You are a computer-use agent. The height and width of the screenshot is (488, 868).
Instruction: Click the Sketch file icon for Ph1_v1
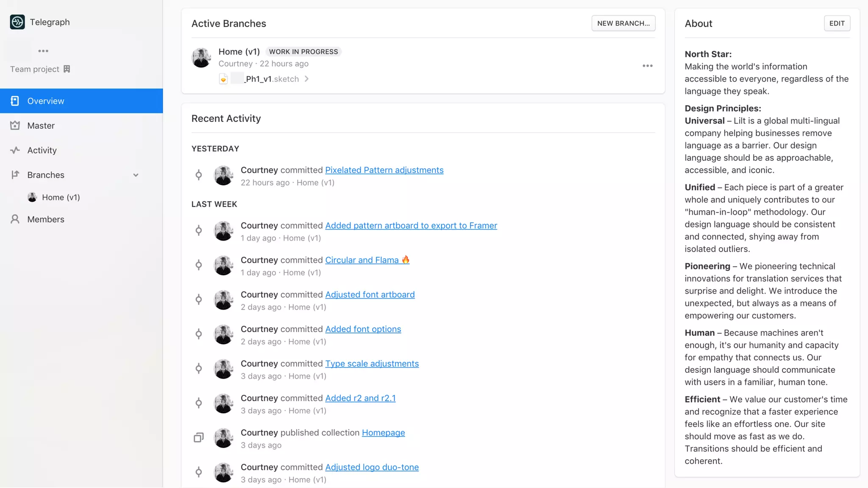click(223, 79)
